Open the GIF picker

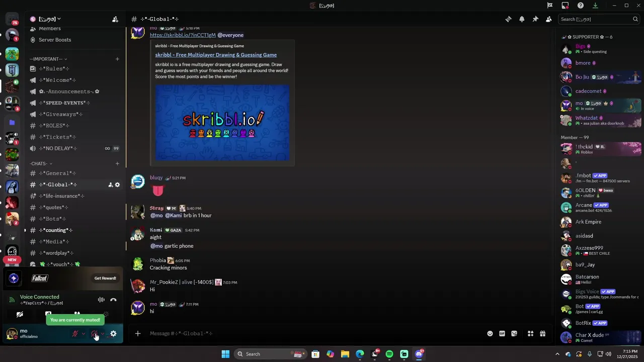pyautogui.click(x=502, y=333)
